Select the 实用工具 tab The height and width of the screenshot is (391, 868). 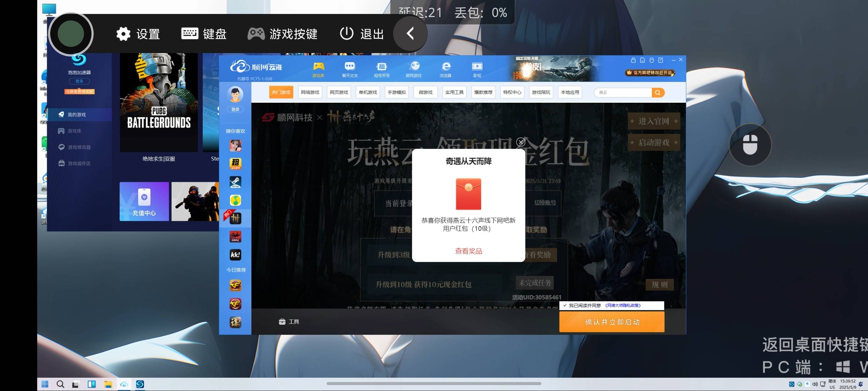click(x=454, y=92)
